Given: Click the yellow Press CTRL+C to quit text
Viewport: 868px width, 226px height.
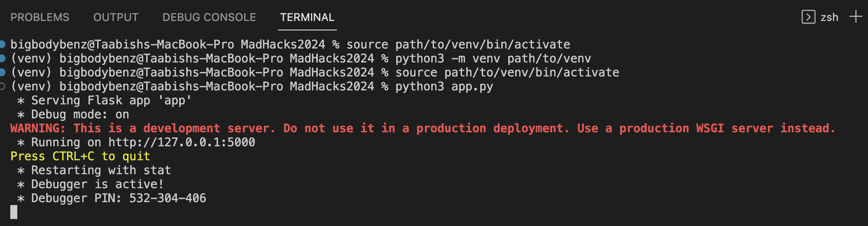Looking at the screenshot, I should click(80, 156).
